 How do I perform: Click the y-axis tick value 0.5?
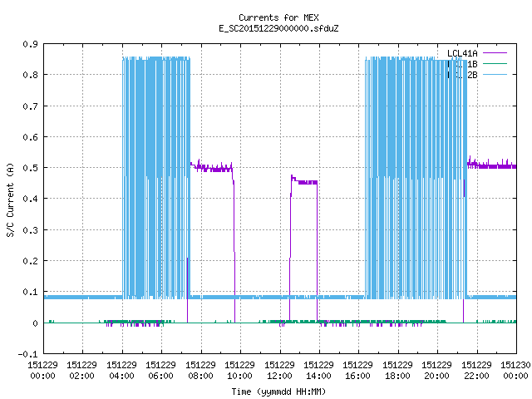click(30, 168)
